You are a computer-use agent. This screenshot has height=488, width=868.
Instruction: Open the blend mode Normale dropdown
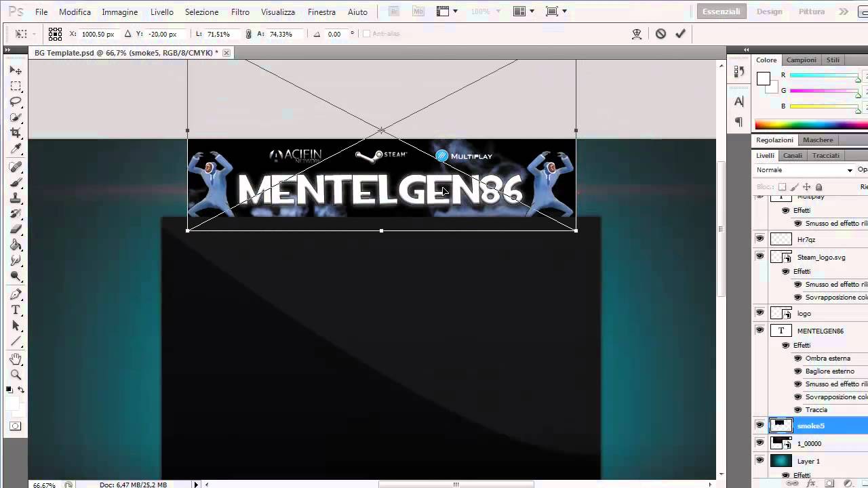tap(804, 170)
